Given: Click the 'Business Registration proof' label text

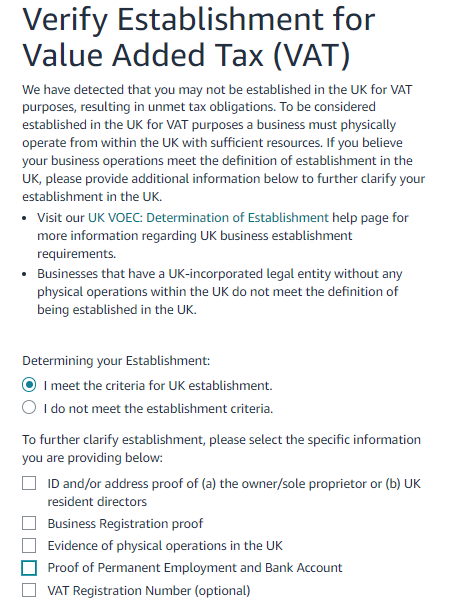Looking at the screenshot, I should click(x=125, y=524).
